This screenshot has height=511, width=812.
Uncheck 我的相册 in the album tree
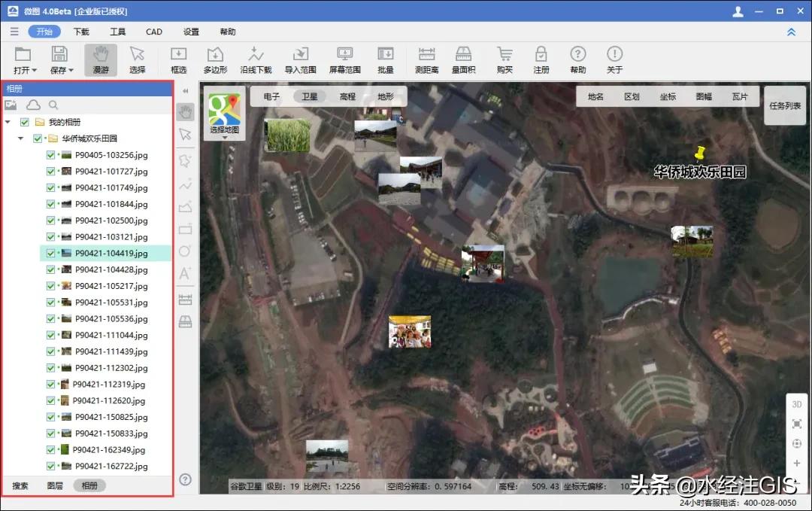click(26, 122)
